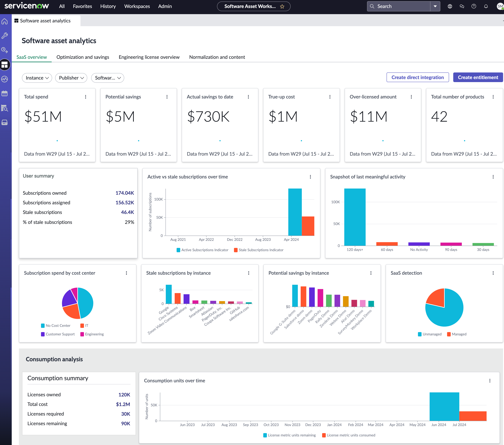Viewport: 504px width, 445px height.
Task: Open the search scope dropdown arrow
Action: point(435,6)
